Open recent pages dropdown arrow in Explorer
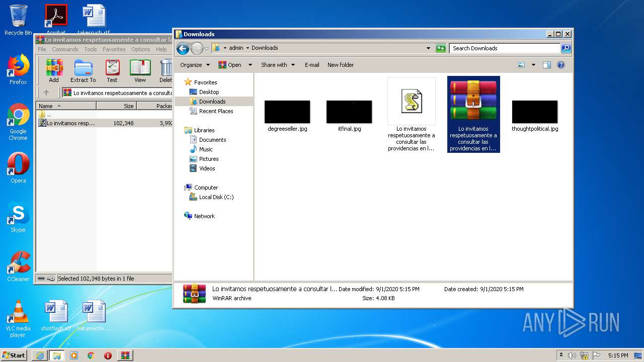Image resolution: width=644 pixels, height=362 pixels. point(206,49)
